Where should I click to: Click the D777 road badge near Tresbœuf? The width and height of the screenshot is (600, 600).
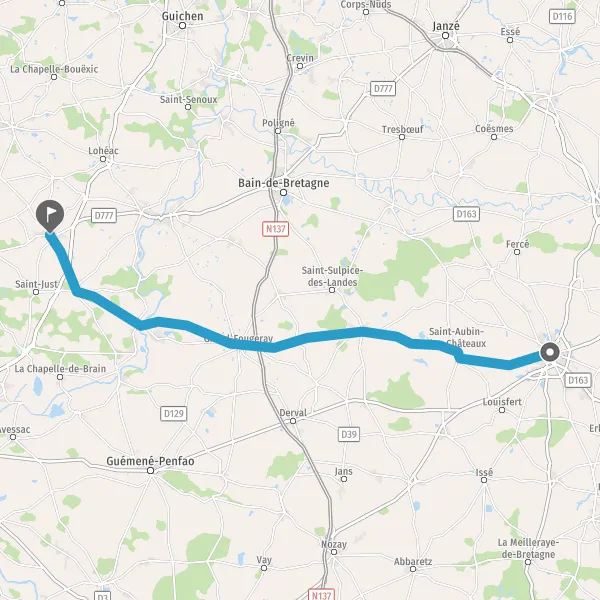(x=383, y=88)
